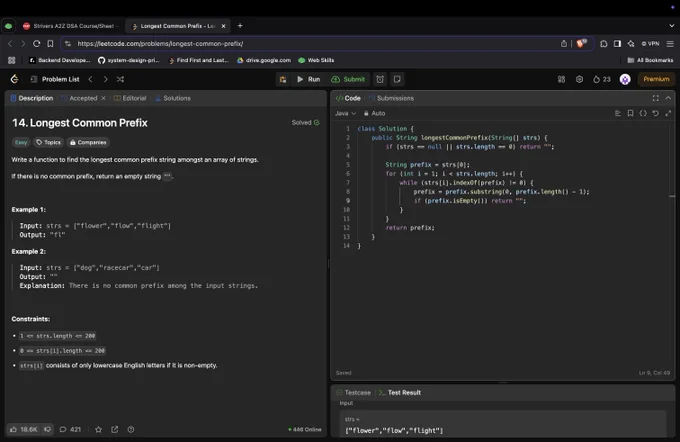680x442 pixels.
Task: Open LeetCode settings gear
Action: click(x=579, y=79)
